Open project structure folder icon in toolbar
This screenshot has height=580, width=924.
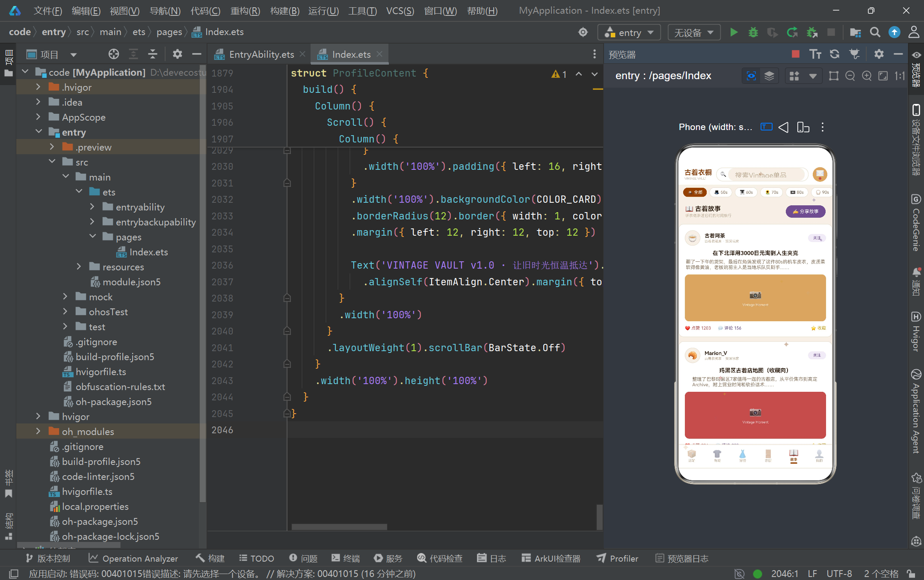(x=855, y=32)
